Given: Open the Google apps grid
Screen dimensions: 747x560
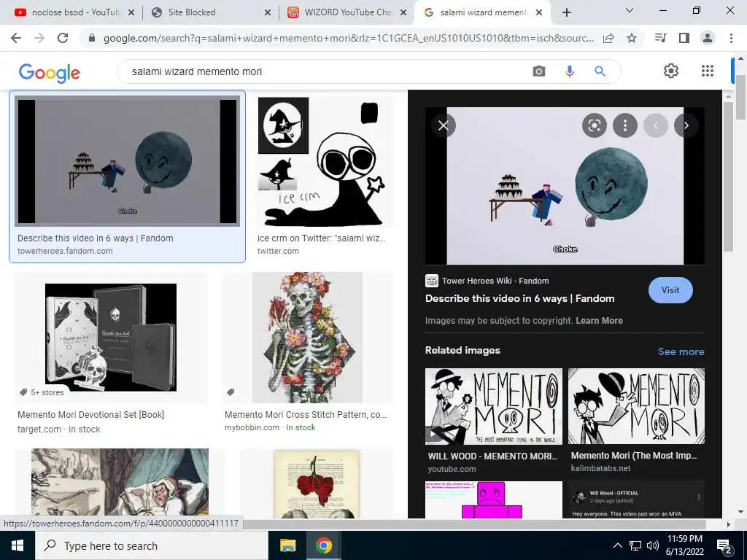Looking at the screenshot, I should pos(708,71).
